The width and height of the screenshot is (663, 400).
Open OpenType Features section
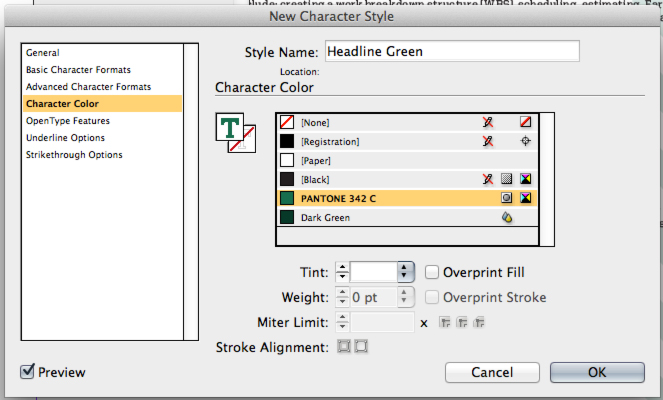[102, 121]
